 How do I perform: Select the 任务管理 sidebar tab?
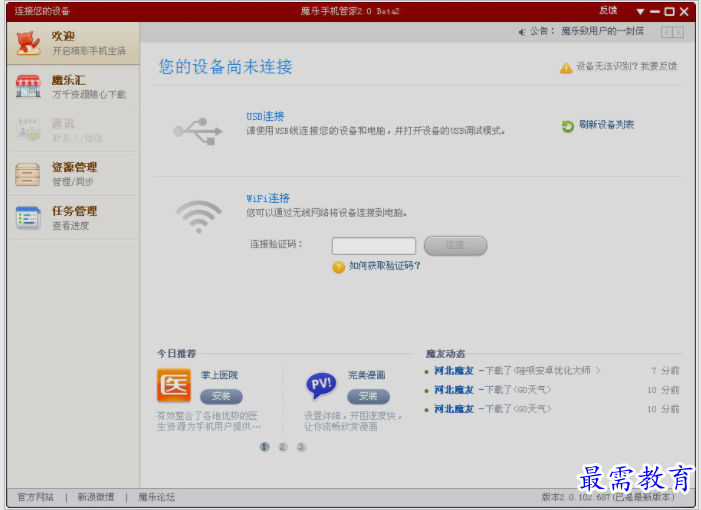point(73,218)
